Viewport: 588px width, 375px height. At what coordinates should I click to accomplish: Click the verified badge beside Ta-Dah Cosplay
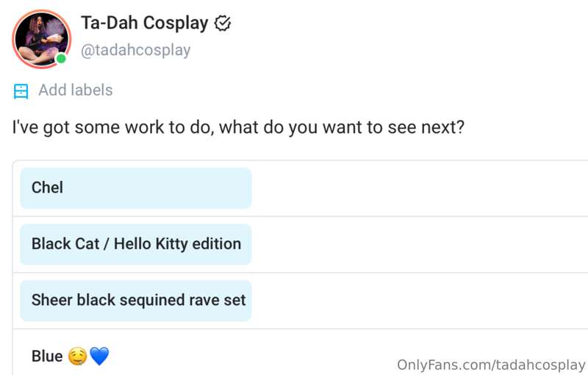(223, 24)
